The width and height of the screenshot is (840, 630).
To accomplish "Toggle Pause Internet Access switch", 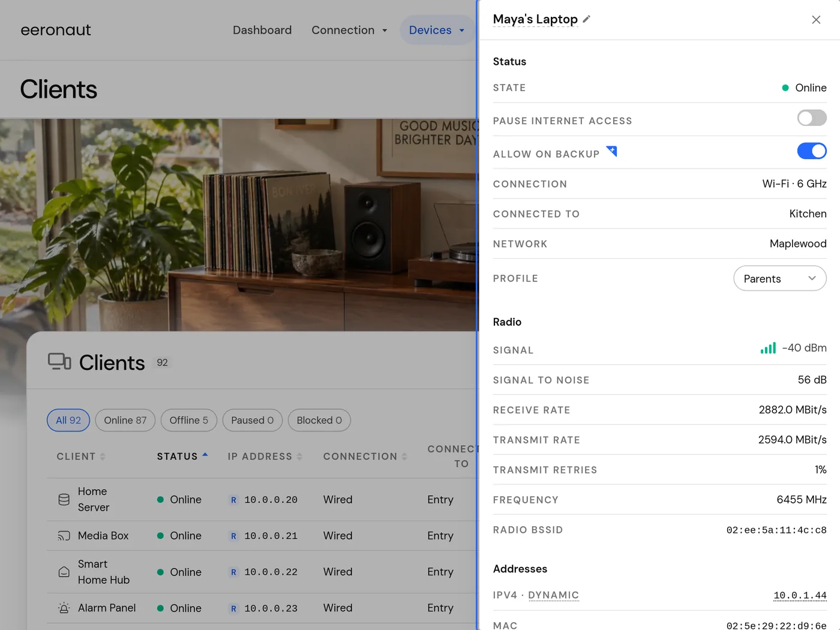I will point(812,118).
